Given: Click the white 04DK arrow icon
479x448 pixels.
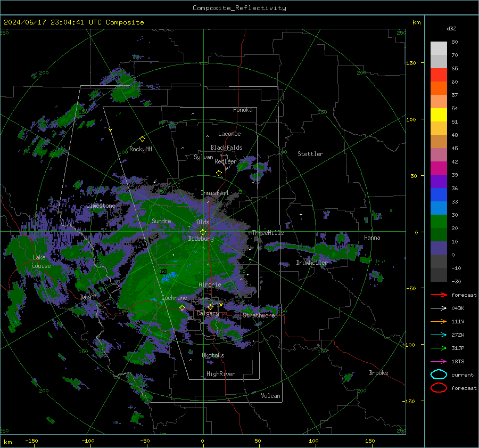Looking at the screenshot, I should click(439, 308).
